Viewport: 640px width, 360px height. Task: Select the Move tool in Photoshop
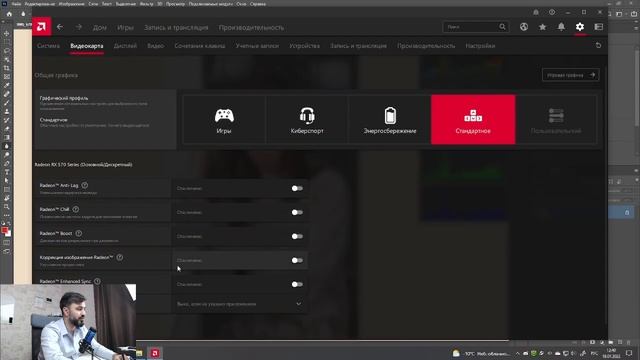(x=7, y=33)
